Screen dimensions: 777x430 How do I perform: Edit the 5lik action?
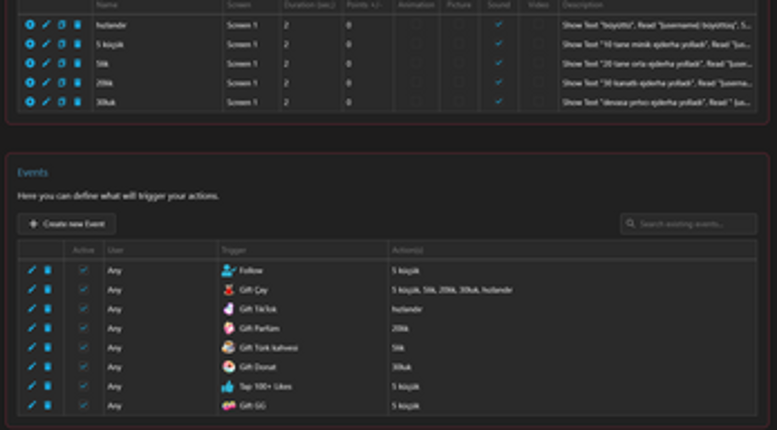[x=46, y=63]
